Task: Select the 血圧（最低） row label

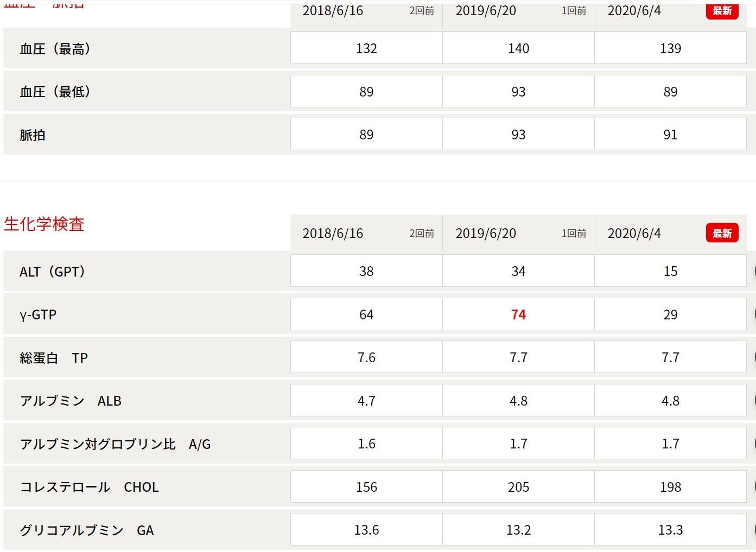Action: (55, 92)
